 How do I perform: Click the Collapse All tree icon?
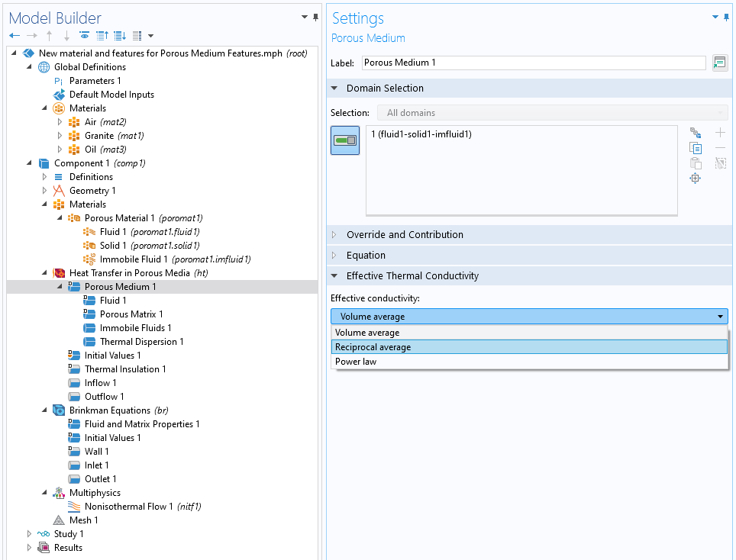[x=102, y=36]
